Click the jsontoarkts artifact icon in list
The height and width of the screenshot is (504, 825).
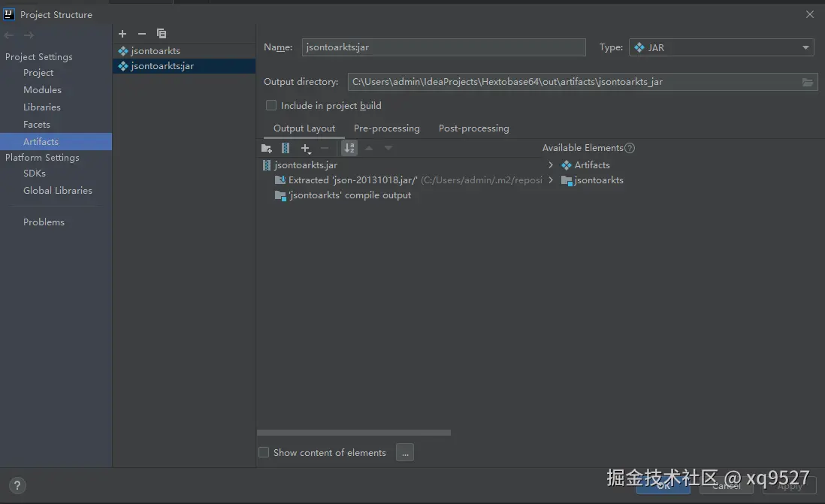(123, 51)
